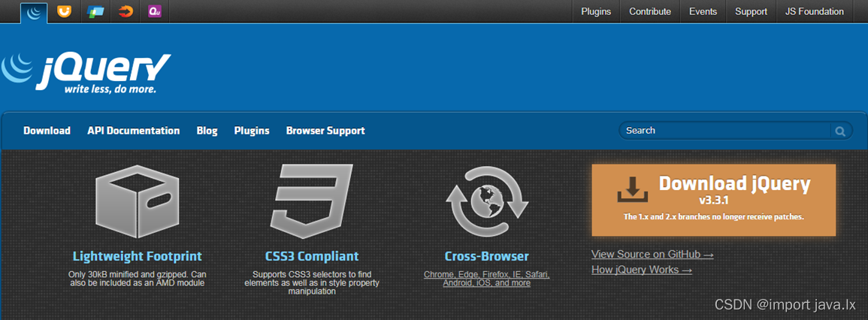The image size is (868, 320).
Task: Click the Cross-Browser globe icon
Action: pos(487,201)
